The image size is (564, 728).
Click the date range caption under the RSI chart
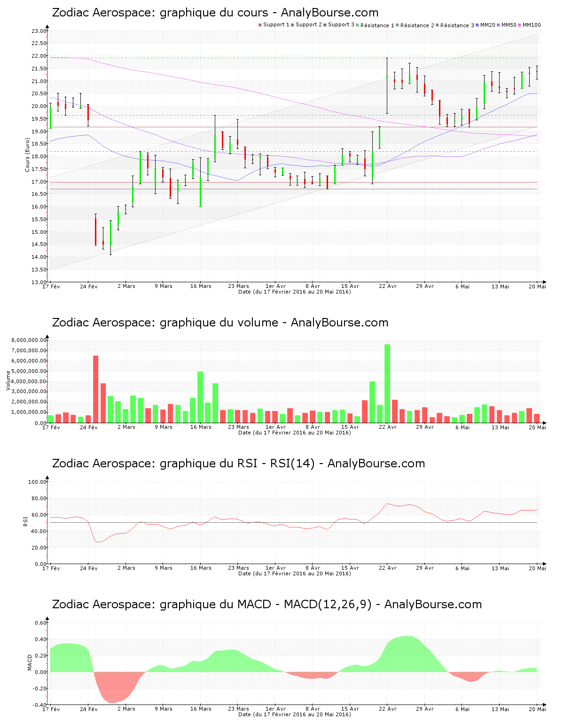tap(294, 573)
